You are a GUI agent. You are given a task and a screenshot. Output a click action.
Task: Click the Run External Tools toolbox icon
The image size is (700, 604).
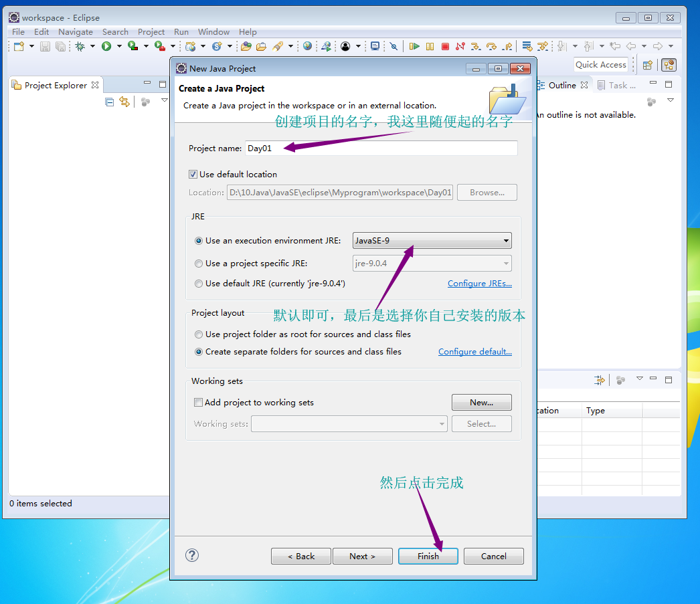160,46
